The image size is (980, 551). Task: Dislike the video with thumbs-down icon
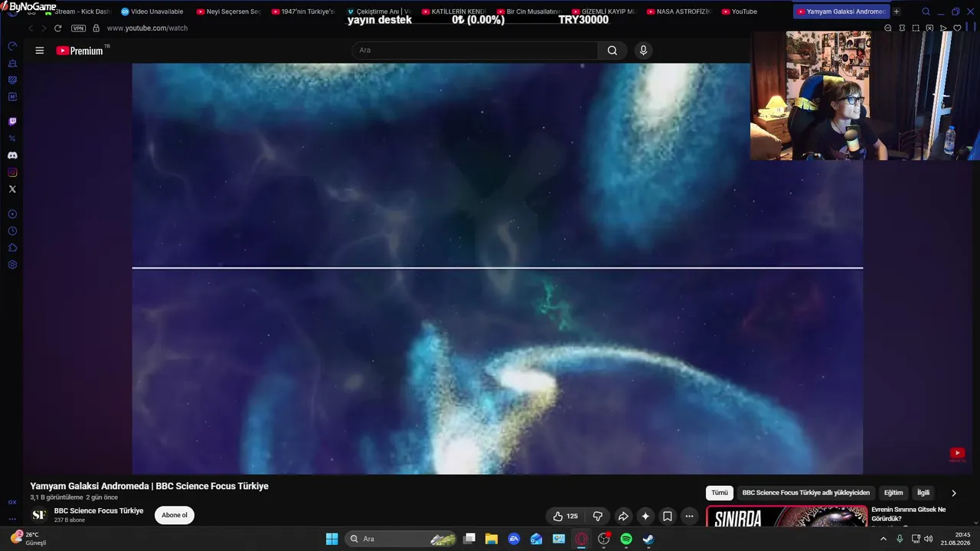(x=598, y=516)
